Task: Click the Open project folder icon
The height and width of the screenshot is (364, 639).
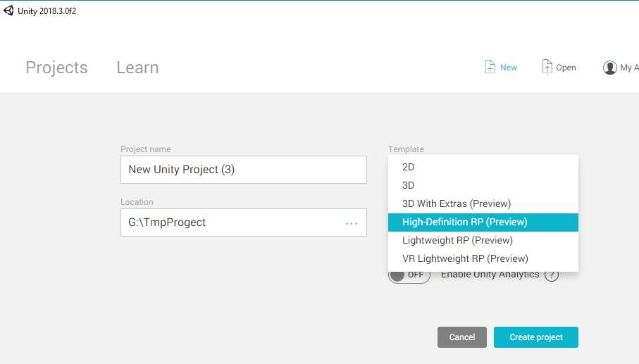Action: (547, 67)
